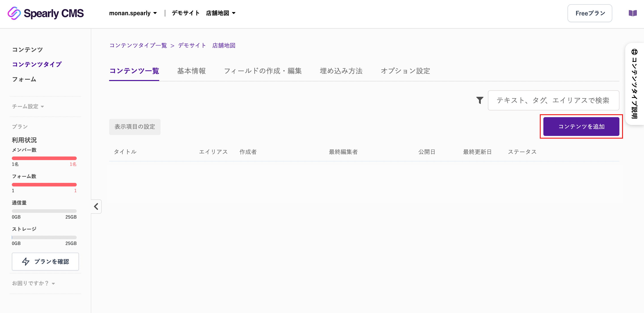Go to コンテンツ in the sidebar
The image size is (644, 313).
pyautogui.click(x=28, y=49)
